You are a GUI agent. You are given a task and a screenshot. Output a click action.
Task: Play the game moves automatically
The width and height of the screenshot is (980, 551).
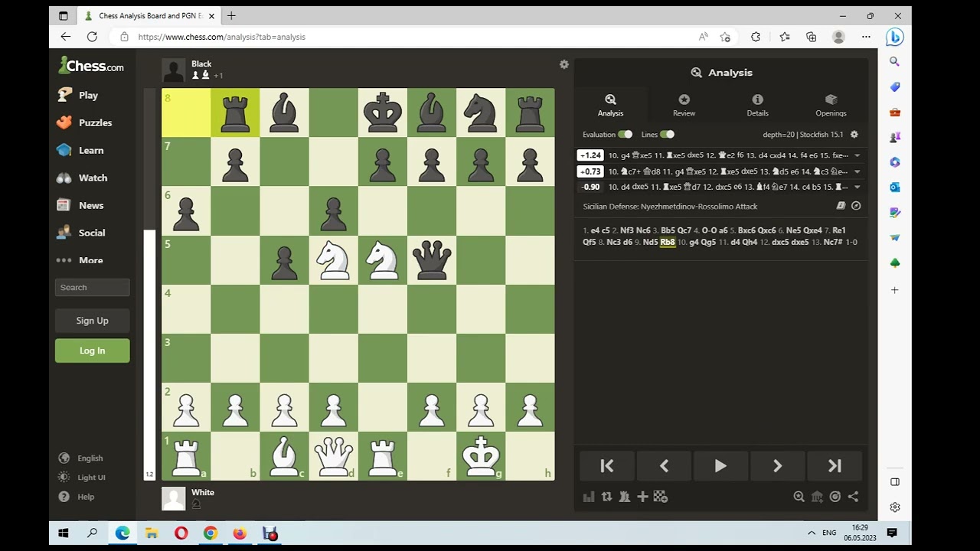[x=720, y=466]
